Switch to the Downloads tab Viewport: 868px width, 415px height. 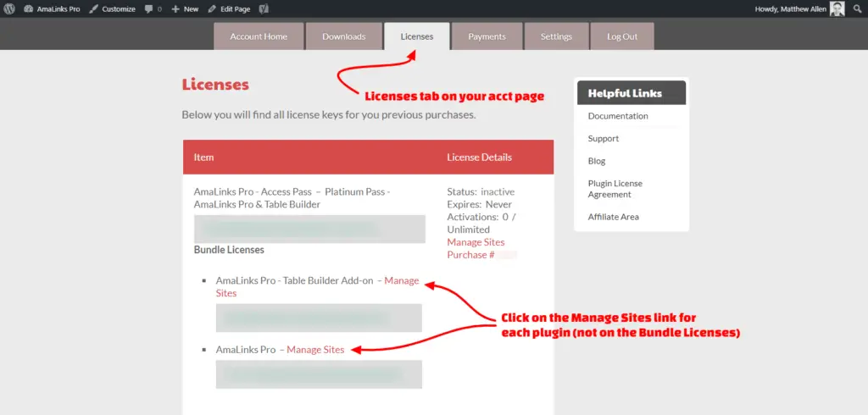click(344, 36)
